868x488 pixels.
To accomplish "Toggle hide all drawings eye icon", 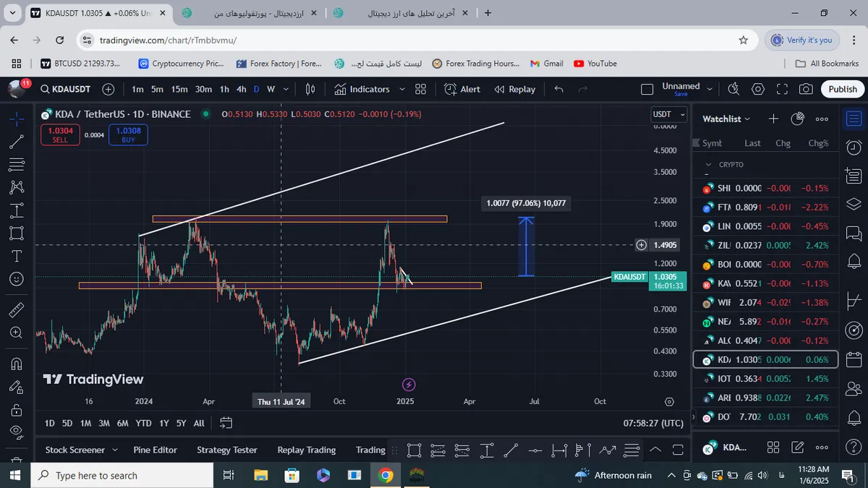I will coord(16,432).
